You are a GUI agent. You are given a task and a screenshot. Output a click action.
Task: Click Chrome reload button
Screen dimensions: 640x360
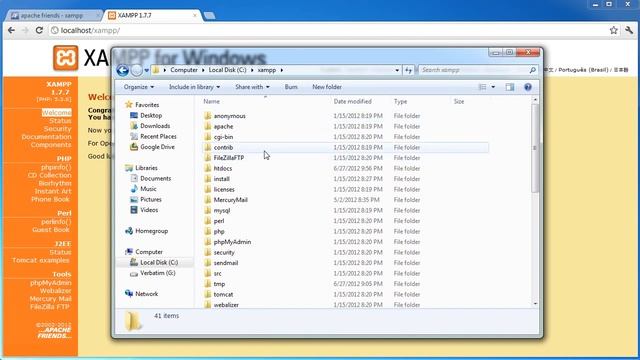(39, 30)
